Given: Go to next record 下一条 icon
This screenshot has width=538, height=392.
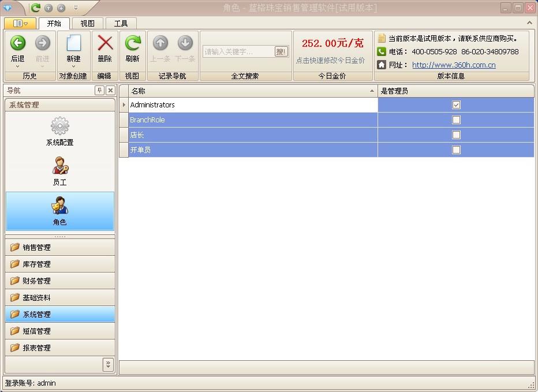Looking at the screenshot, I should point(185,43).
